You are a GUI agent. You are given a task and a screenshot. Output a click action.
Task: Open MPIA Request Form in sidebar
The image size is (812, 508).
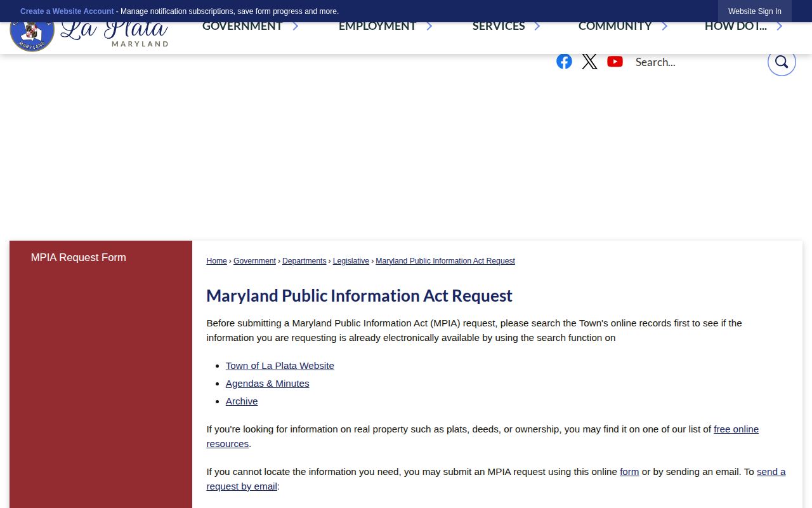79,257
